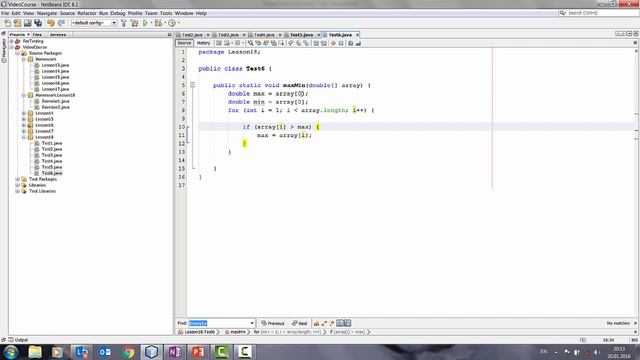
Task: Expand the ForTesting project node
Action: [x=11, y=41]
